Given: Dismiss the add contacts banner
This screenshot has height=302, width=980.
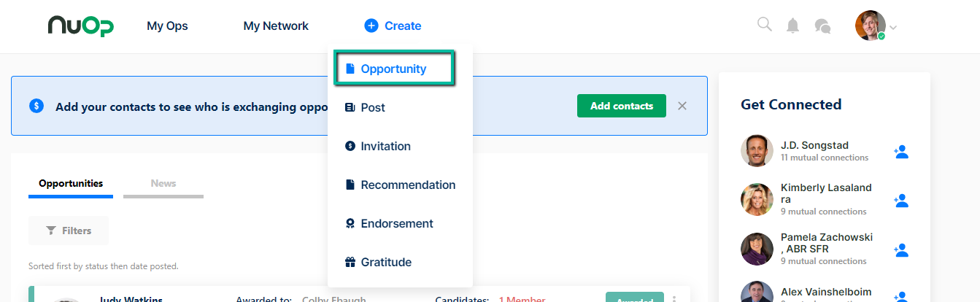Looking at the screenshot, I should coord(682,106).
